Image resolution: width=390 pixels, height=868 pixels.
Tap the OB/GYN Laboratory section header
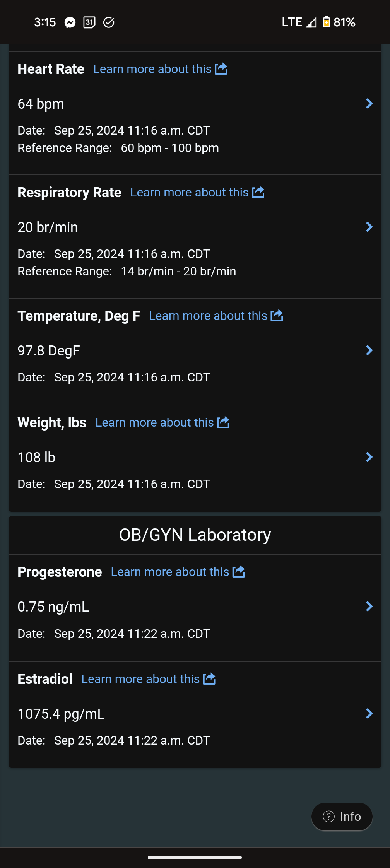(x=195, y=535)
